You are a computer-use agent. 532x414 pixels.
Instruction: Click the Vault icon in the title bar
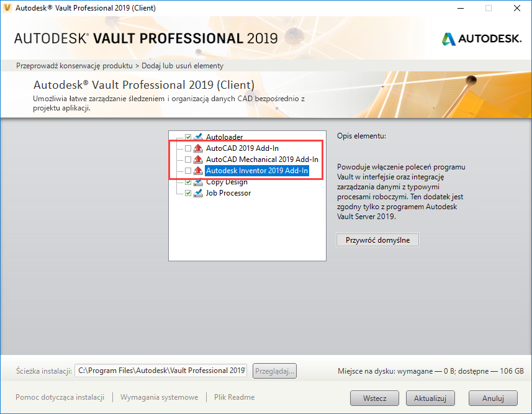[x=8, y=8]
